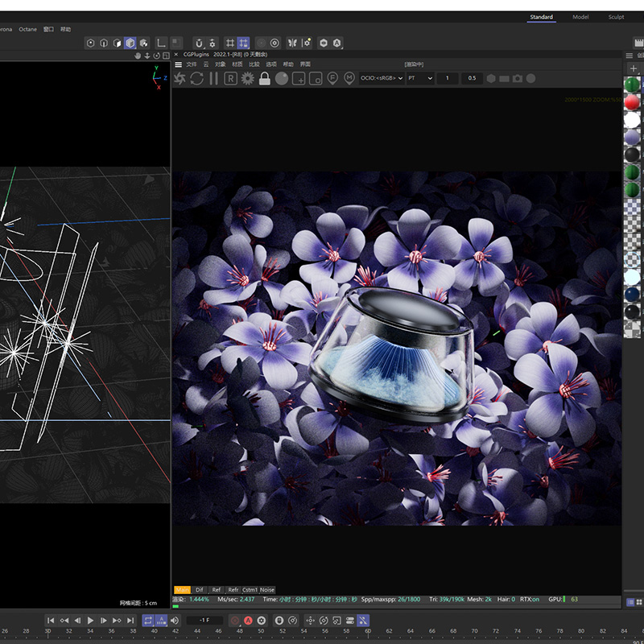Open the Octane menu in menu bar
644x644 pixels.
(x=27, y=29)
